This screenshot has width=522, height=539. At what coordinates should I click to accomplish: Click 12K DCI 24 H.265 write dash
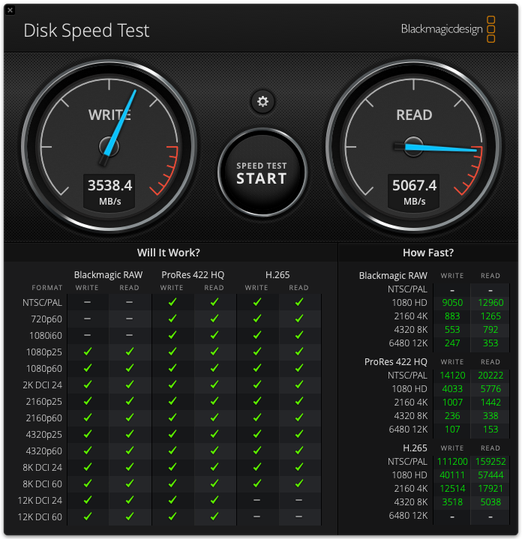tap(257, 500)
